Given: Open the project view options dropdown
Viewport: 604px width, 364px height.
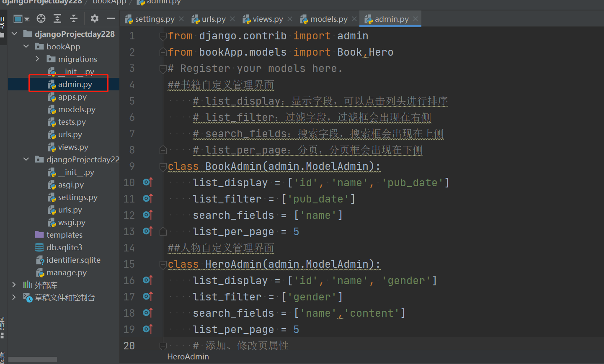Looking at the screenshot, I should pyautogui.click(x=21, y=18).
